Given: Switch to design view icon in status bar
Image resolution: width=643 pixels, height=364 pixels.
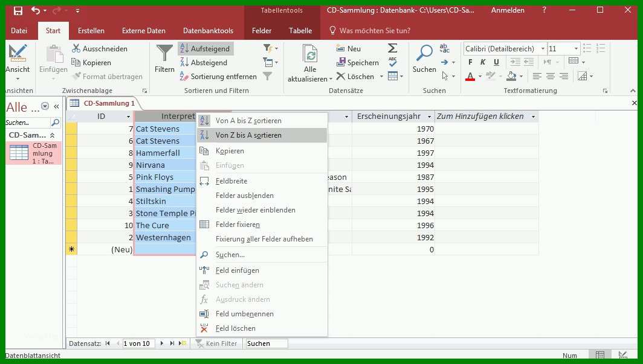Looking at the screenshot, I should click(x=622, y=355).
